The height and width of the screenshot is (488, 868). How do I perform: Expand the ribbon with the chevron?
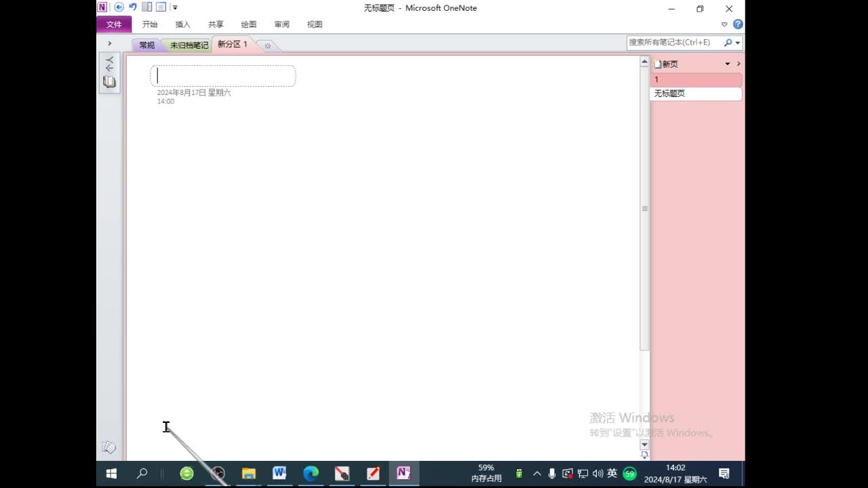(x=724, y=24)
